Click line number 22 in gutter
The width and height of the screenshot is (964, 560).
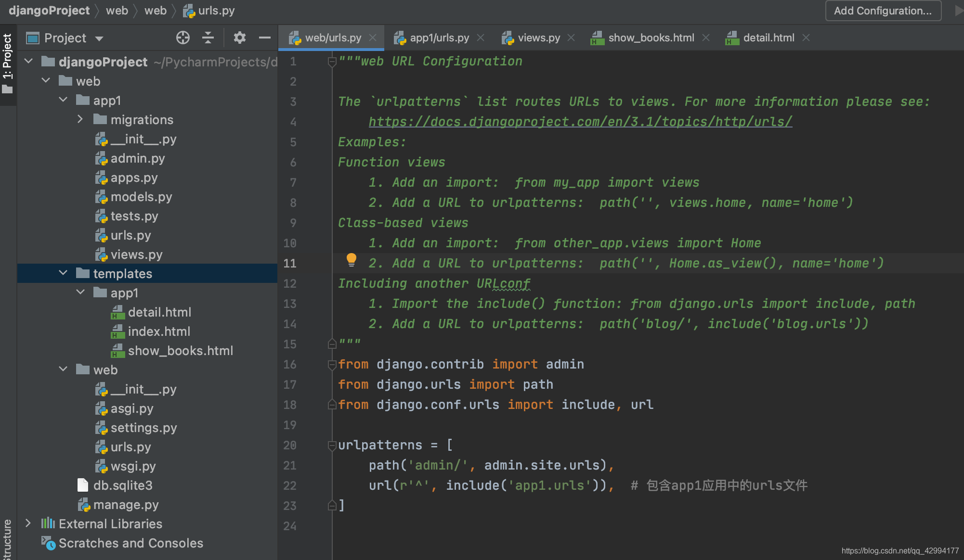click(x=290, y=485)
